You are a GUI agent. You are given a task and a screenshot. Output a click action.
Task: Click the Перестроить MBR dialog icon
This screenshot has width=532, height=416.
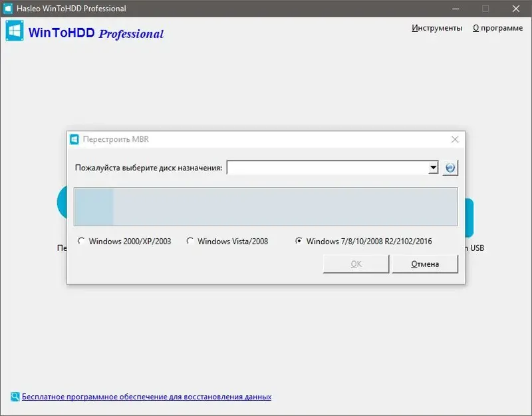(74, 139)
